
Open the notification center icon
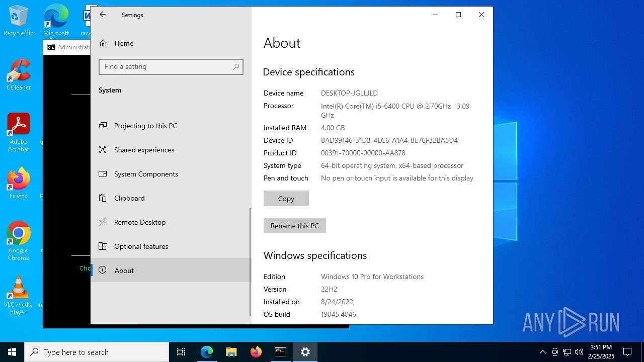tap(627, 352)
